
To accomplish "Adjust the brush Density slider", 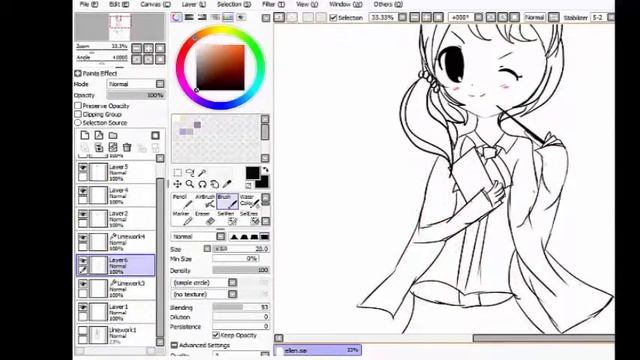I will click(x=241, y=270).
